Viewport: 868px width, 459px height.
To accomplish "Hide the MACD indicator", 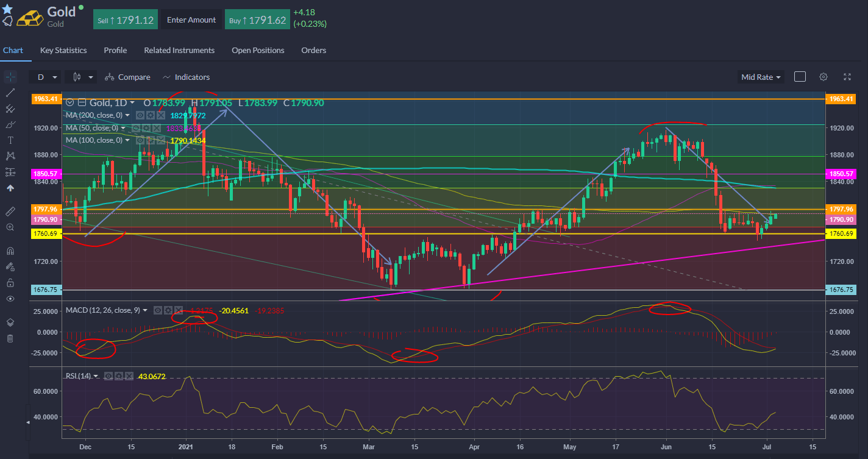I will pyautogui.click(x=158, y=310).
